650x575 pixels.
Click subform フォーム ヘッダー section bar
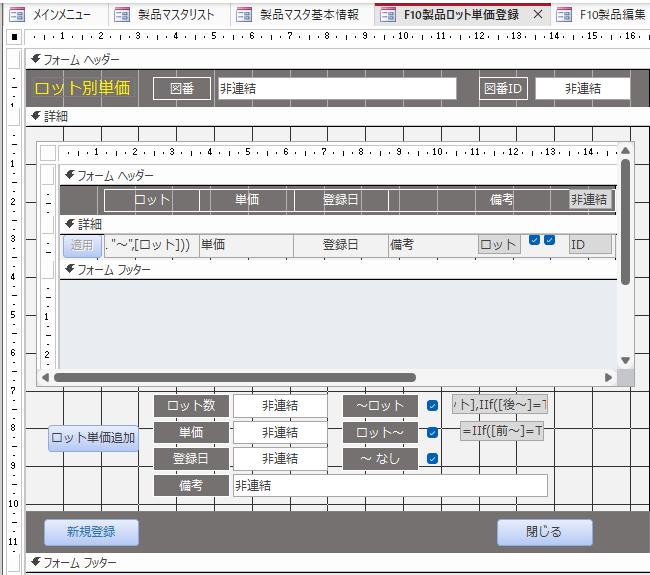pos(338,176)
